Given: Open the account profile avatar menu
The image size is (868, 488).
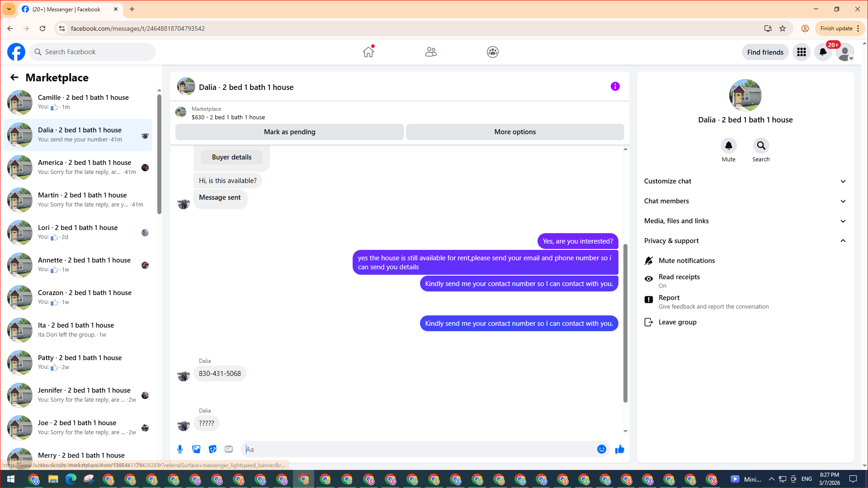Looking at the screenshot, I should tap(844, 52).
